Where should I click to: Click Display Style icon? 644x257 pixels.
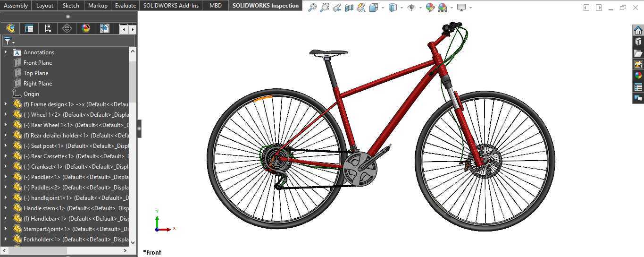393,8
